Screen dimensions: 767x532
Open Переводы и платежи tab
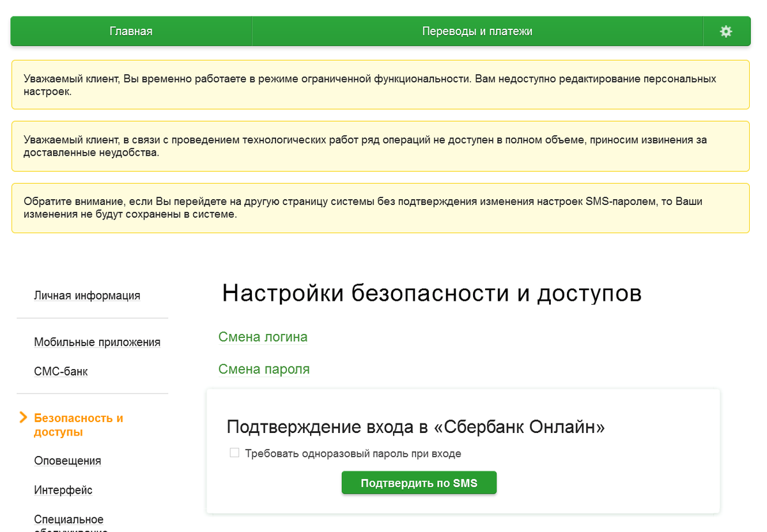point(477,31)
